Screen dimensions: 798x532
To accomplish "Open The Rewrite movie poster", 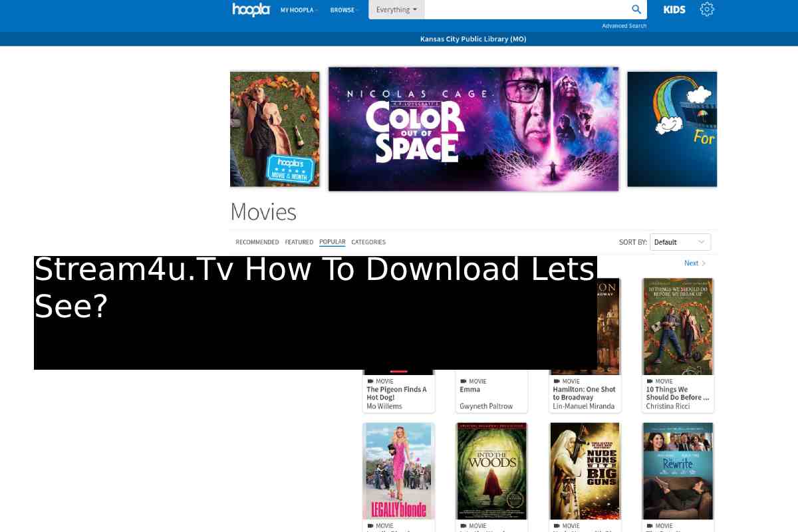I will pyautogui.click(x=678, y=471).
